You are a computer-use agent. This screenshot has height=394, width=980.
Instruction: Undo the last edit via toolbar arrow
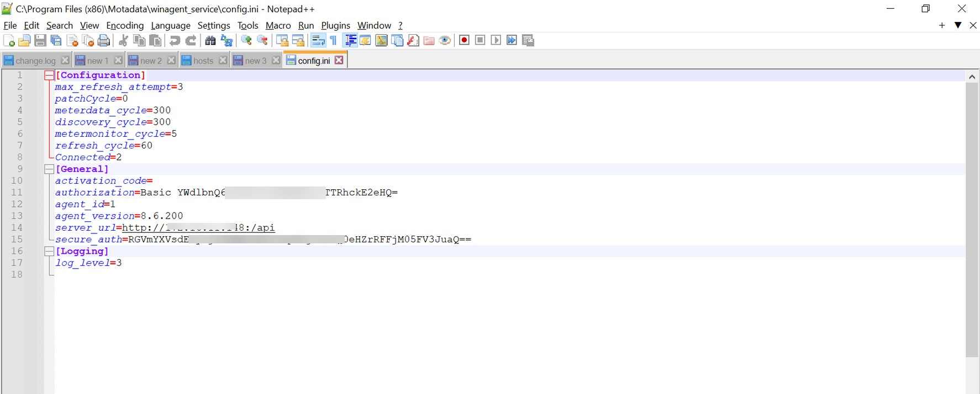175,40
